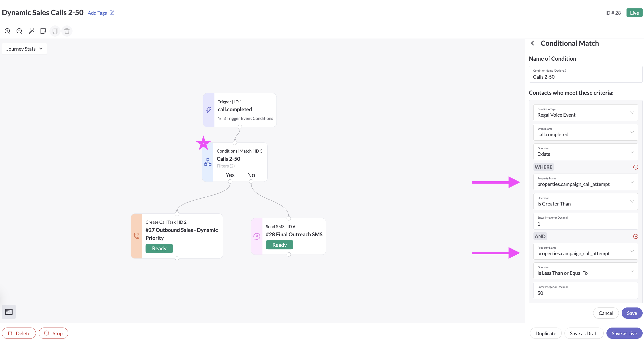This screenshot has width=644, height=342.
Task: Click the edit tags pencil icon
Action: coord(112,13)
